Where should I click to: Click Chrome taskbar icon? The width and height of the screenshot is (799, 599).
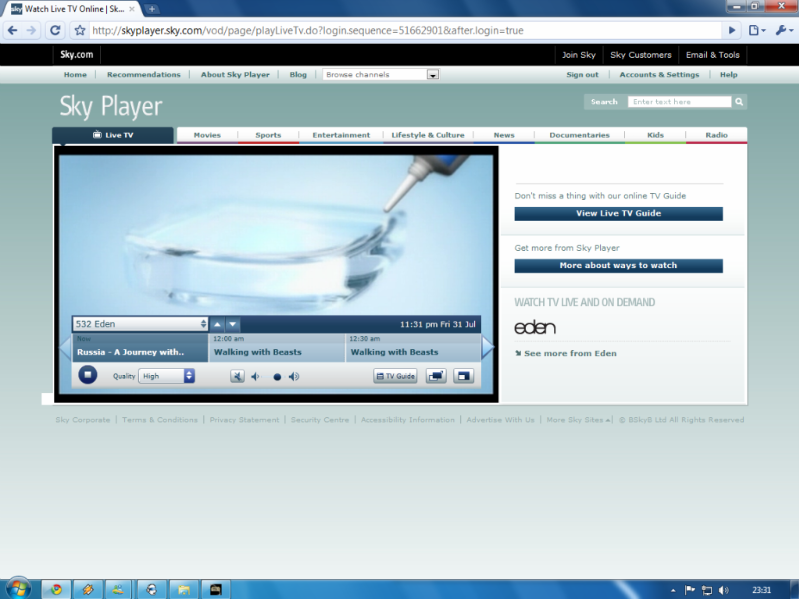click(x=56, y=590)
